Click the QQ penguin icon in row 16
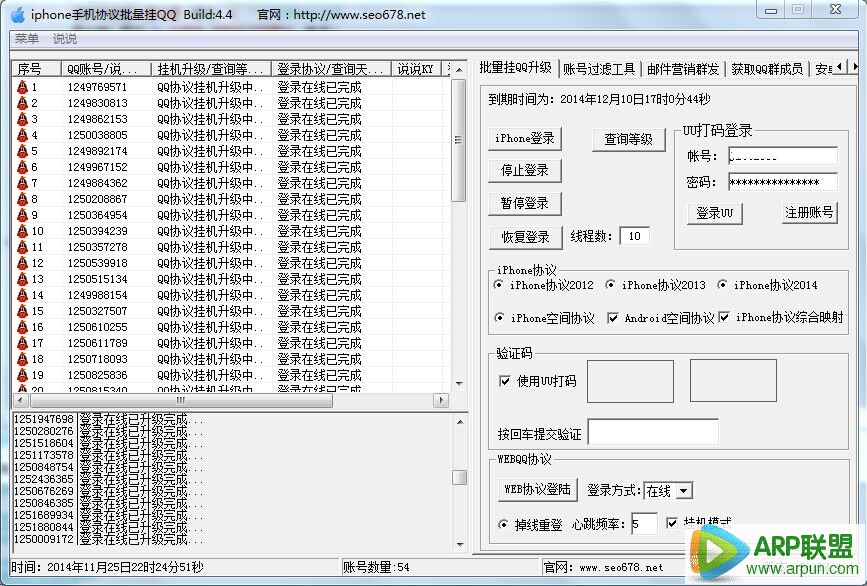This screenshot has width=867, height=586. (23, 327)
